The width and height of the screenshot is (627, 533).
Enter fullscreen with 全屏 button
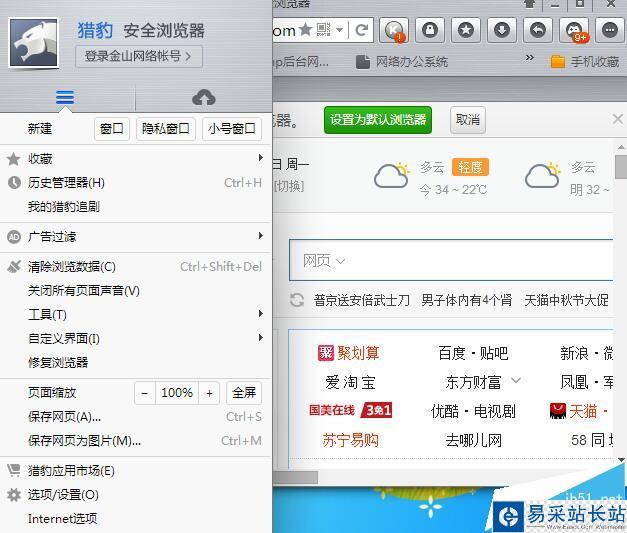click(244, 393)
